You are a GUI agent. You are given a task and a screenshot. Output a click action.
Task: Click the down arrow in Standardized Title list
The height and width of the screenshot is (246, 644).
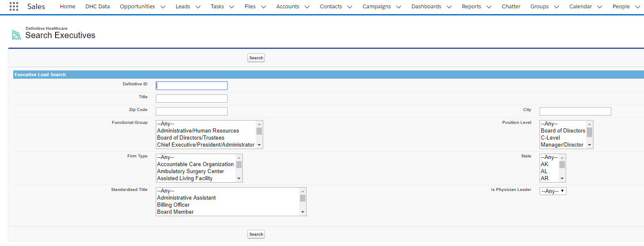[x=303, y=212]
